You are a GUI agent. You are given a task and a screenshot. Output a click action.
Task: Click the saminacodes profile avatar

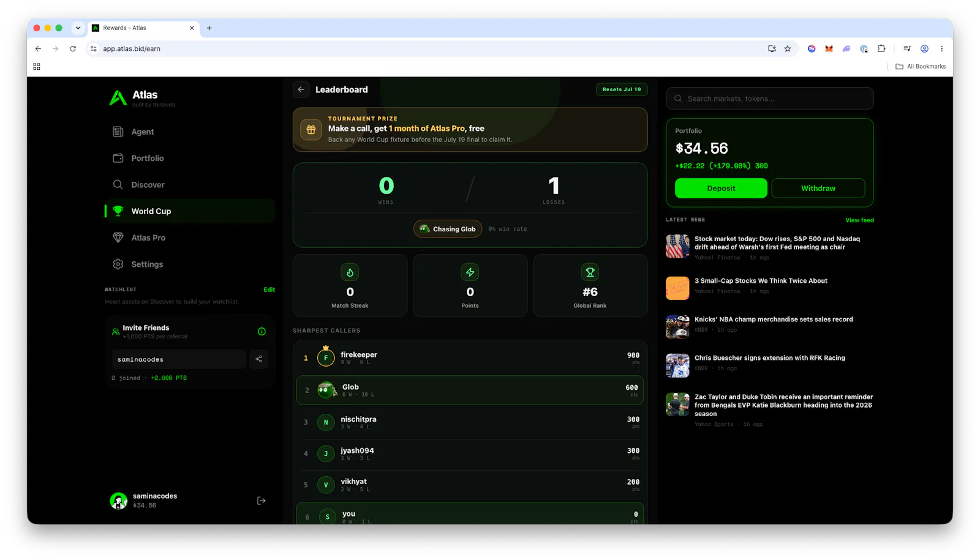coord(118,501)
